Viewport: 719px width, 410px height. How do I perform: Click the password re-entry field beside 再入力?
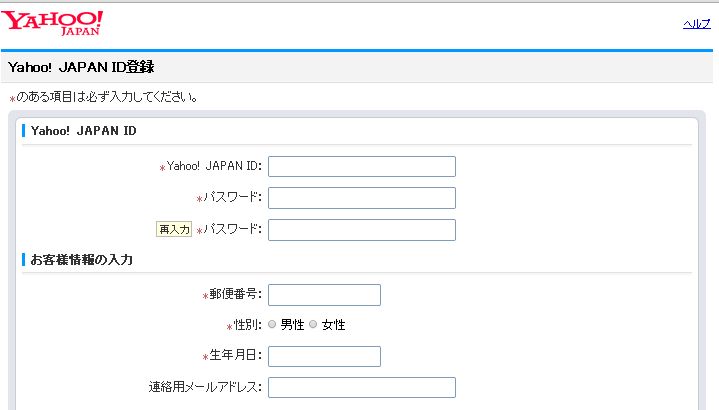pos(361,230)
